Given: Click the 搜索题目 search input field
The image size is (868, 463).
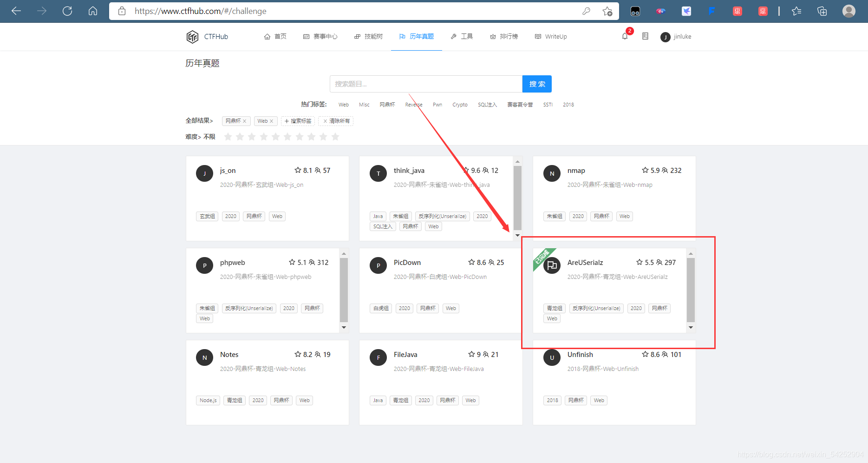Looking at the screenshot, I should [425, 84].
